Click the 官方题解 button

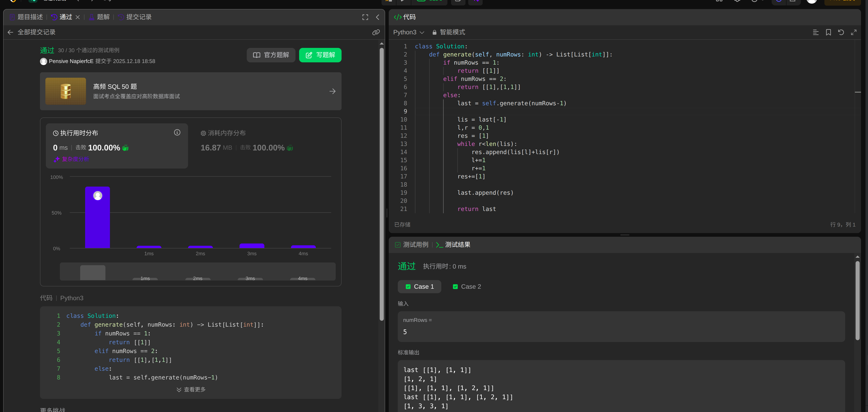(271, 55)
